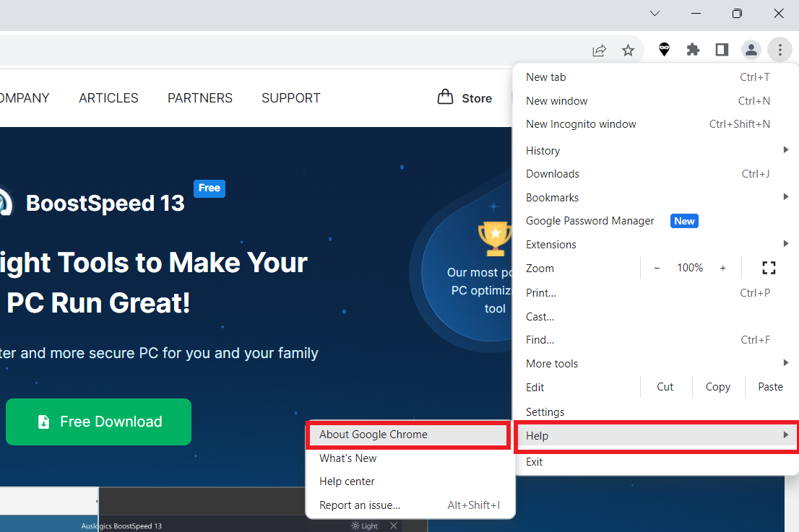The height and width of the screenshot is (532, 799).
Task: Expand the More tools submenu
Action: tap(655, 363)
